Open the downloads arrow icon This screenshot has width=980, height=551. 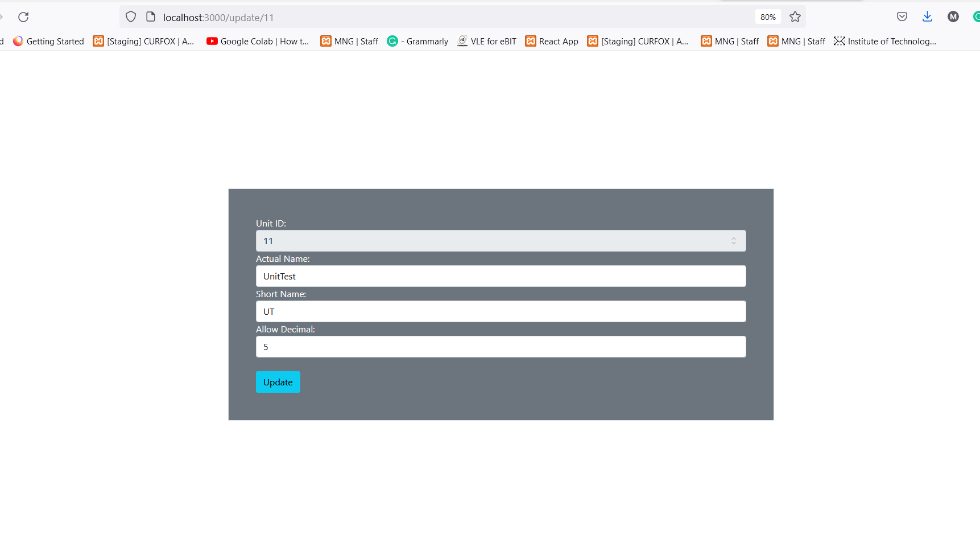[928, 17]
